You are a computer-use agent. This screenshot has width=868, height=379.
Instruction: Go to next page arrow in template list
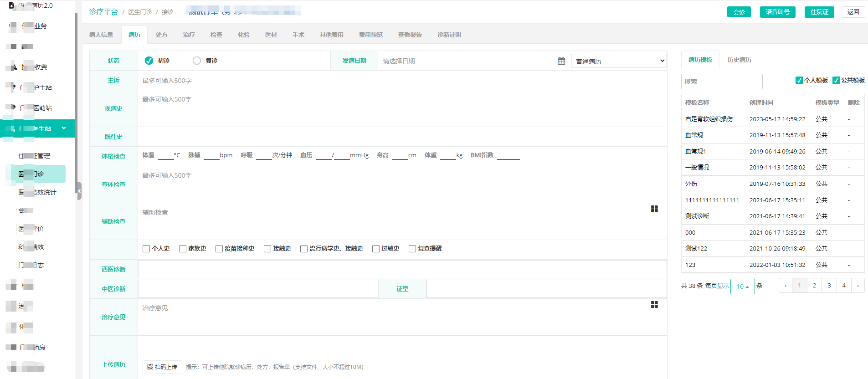pos(858,286)
